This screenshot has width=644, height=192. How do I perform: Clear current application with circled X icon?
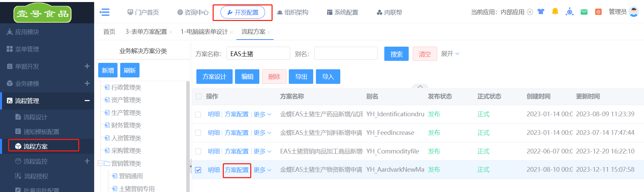(x=530, y=12)
